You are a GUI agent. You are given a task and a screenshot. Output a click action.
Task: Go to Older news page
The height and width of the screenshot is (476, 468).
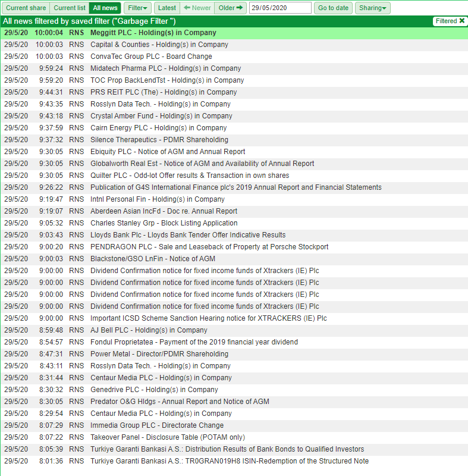coord(231,8)
